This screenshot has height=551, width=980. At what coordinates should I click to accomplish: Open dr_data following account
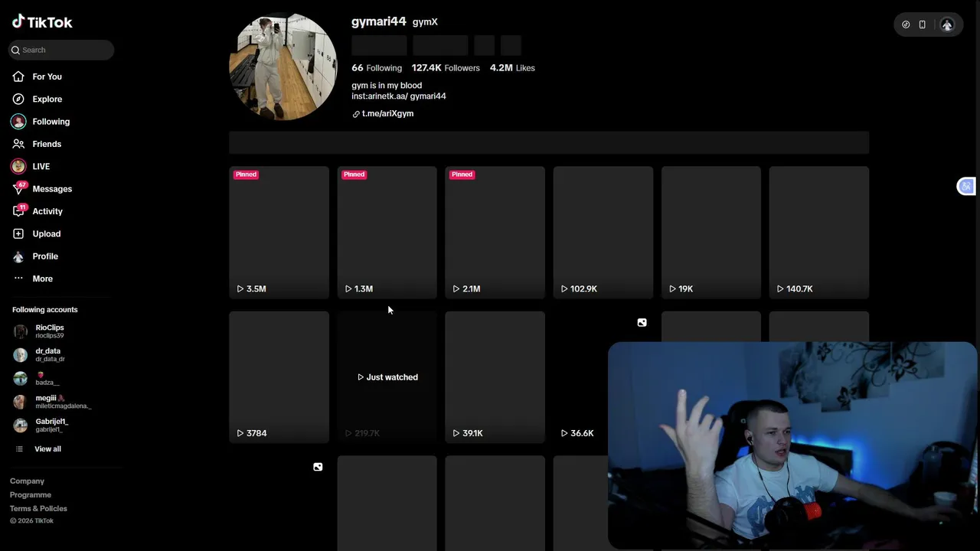click(x=49, y=355)
